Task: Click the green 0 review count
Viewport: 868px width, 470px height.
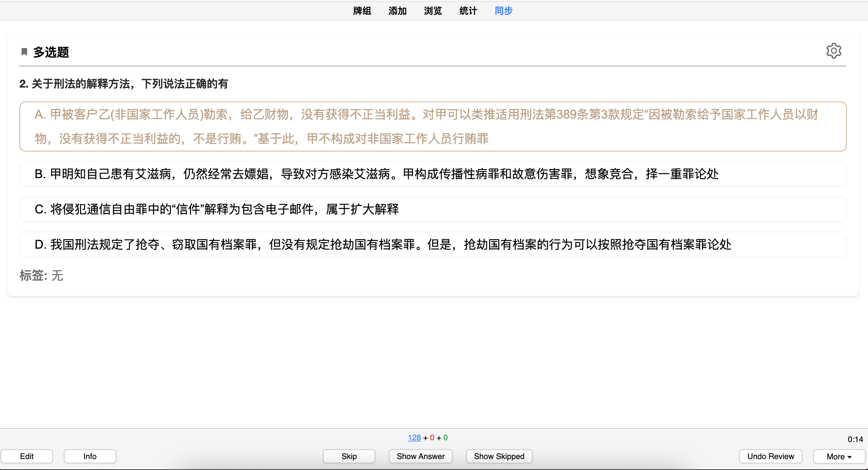Action: point(446,437)
